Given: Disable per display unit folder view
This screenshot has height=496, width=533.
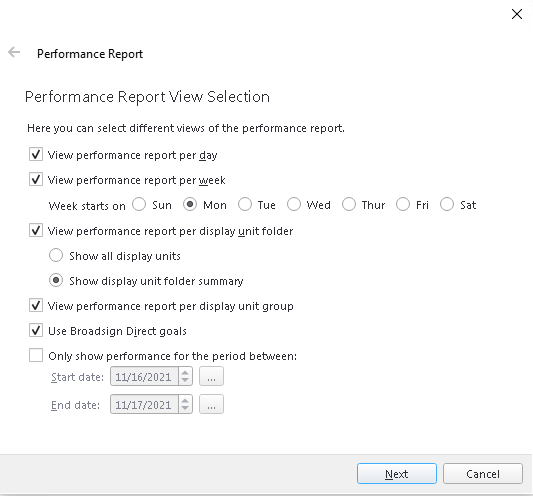Looking at the screenshot, I should click(36, 230).
